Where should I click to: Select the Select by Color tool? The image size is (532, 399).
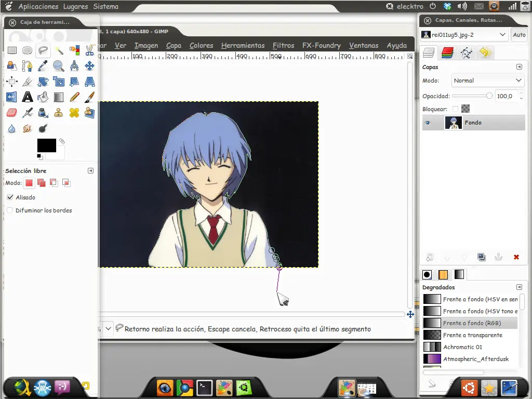tap(74, 50)
